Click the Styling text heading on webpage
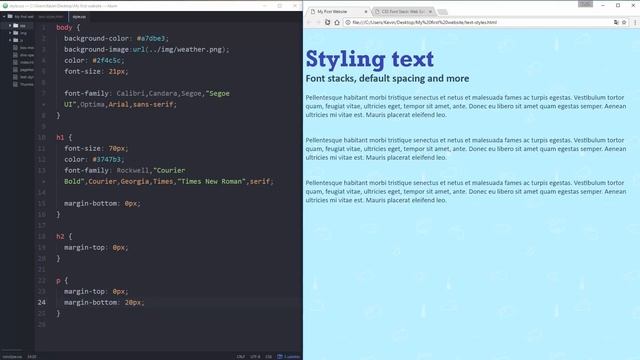The width and height of the screenshot is (640, 360). tap(370, 59)
